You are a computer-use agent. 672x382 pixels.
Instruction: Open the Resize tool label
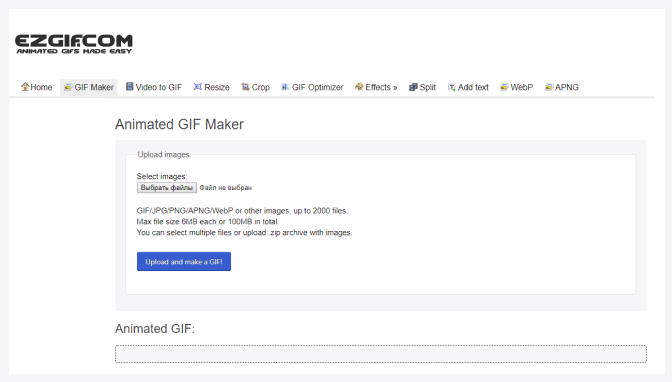217,87
